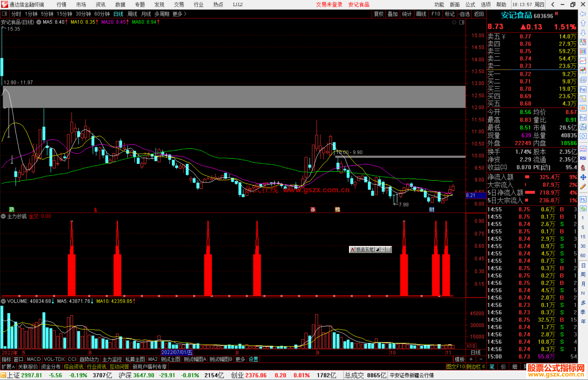Switch sidebar period to 日
The height and width of the screenshot is (380, 588).
tap(583, 265)
